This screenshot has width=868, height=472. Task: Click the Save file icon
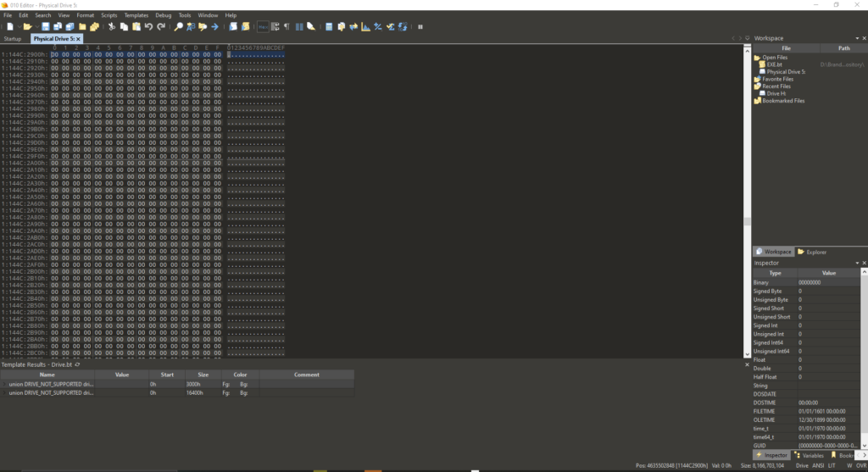(x=46, y=27)
